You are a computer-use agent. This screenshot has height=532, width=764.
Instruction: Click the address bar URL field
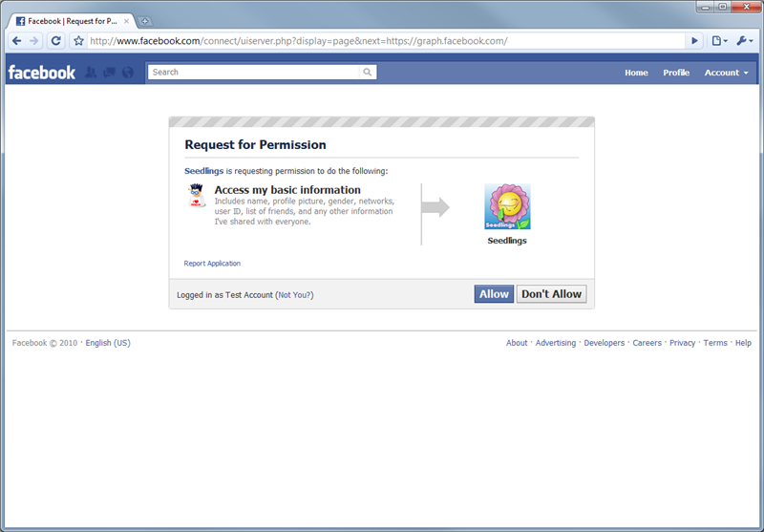(x=385, y=41)
